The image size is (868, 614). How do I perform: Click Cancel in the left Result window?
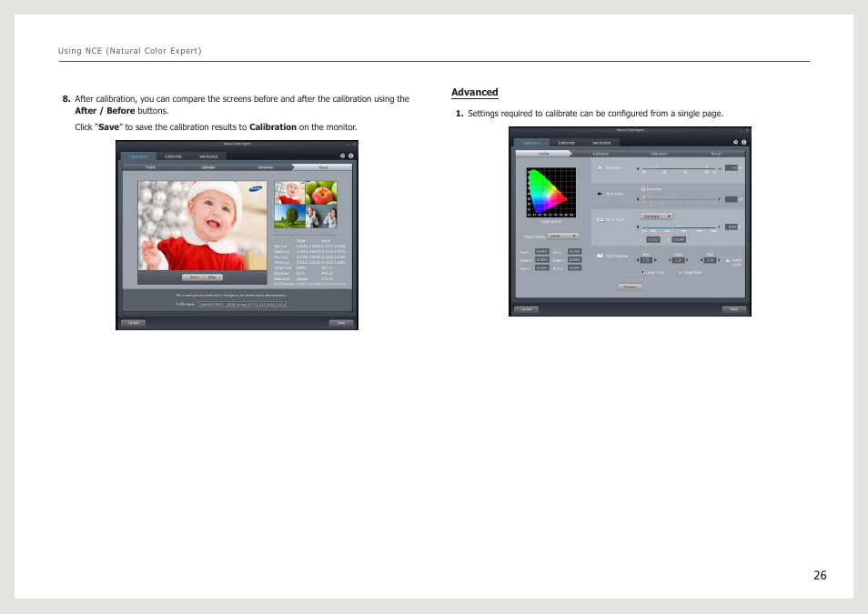(x=134, y=323)
